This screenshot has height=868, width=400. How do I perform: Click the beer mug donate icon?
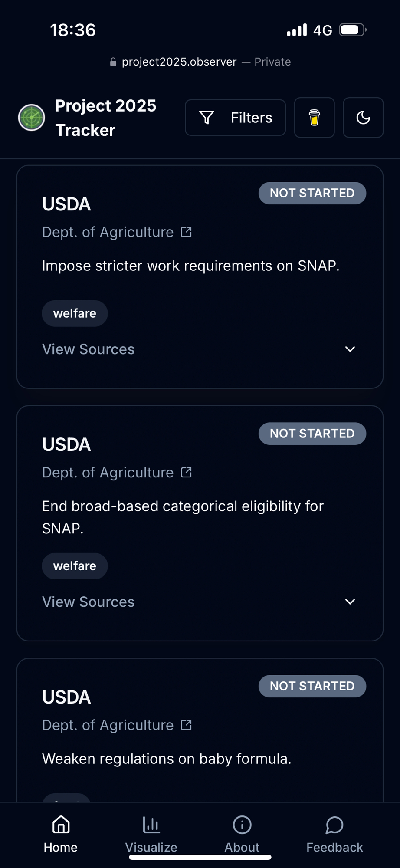[314, 118]
